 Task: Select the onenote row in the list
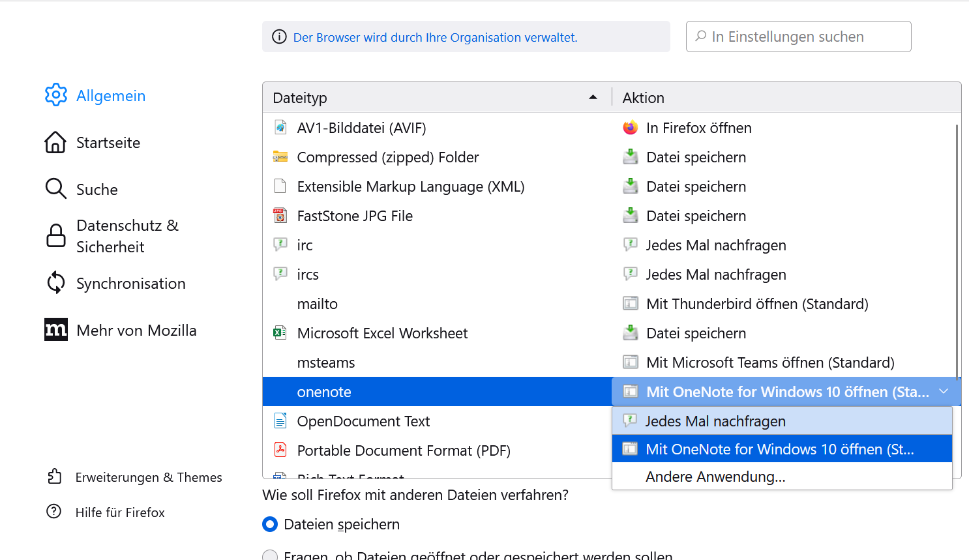(x=437, y=391)
